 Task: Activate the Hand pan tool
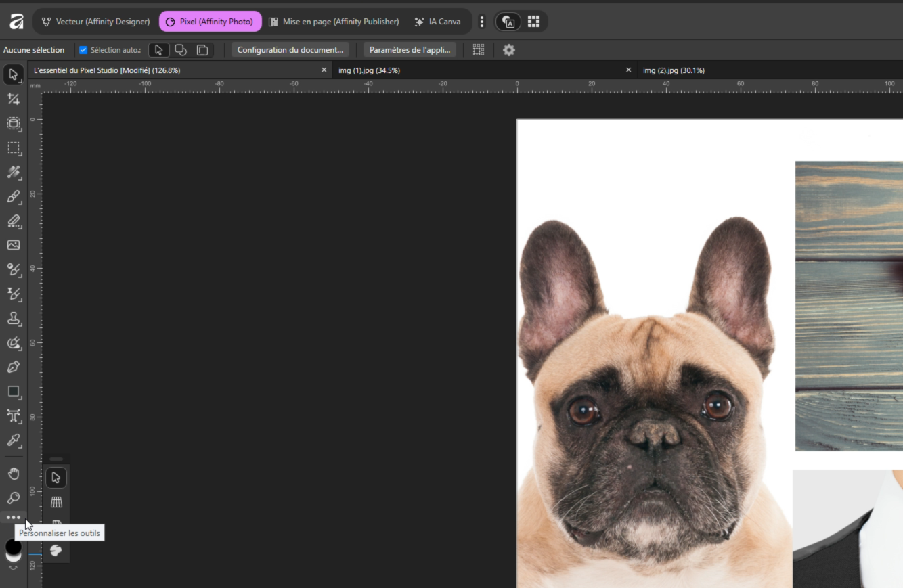[13, 473]
